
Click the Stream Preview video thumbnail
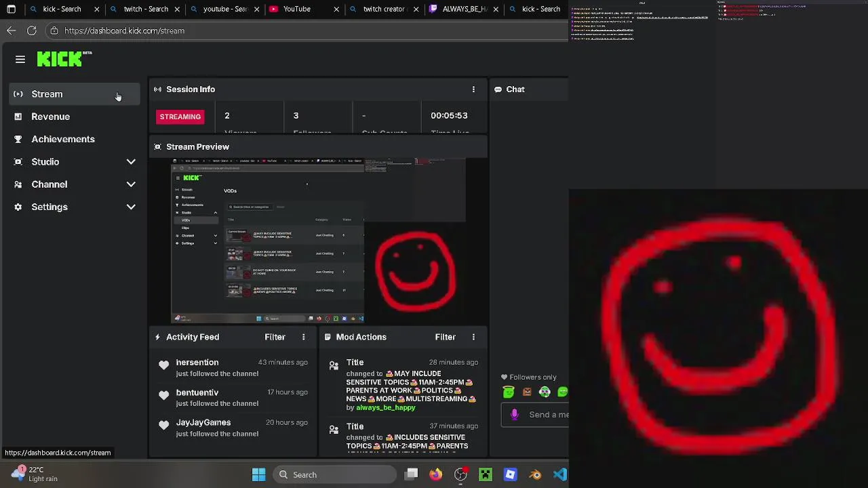[319, 241]
